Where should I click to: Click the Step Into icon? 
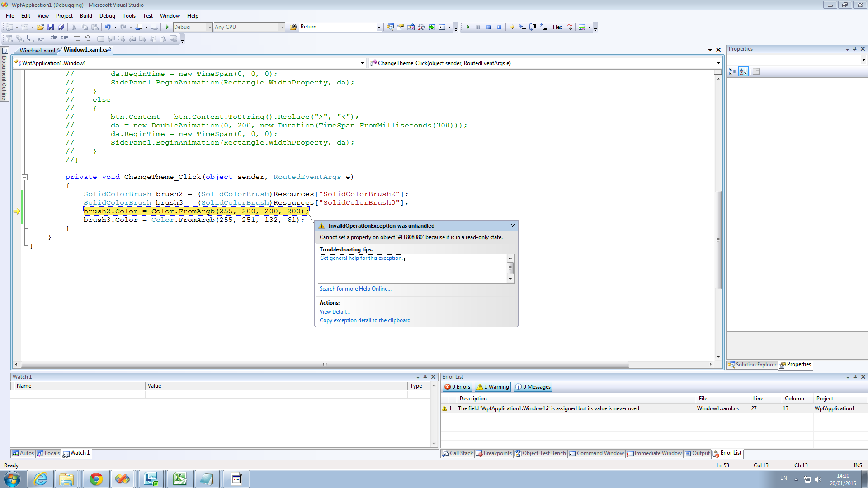522,27
